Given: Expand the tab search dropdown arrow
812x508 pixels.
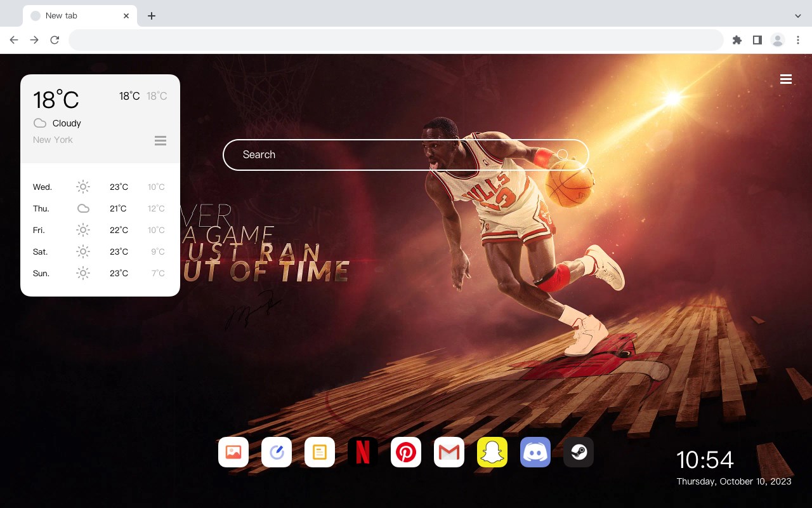Looking at the screenshot, I should pyautogui.click(x=798, y=16).
